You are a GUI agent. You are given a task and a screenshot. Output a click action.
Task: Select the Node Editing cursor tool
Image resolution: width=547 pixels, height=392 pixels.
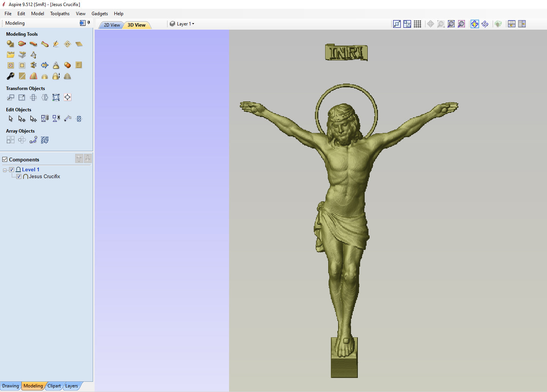pyautogui.click(x=22, y=119)
